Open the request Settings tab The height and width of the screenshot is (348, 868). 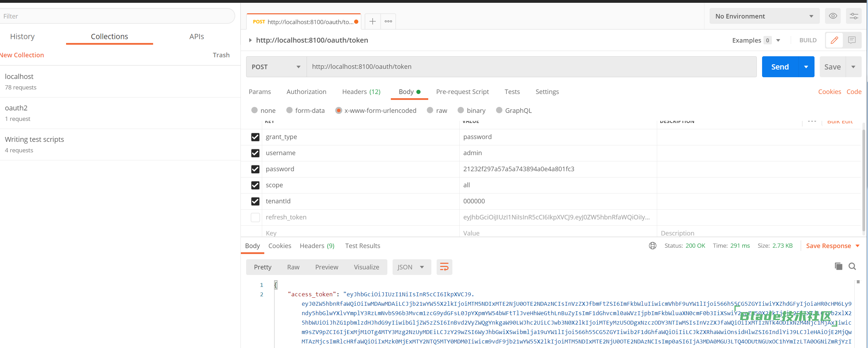pos(547,92)
